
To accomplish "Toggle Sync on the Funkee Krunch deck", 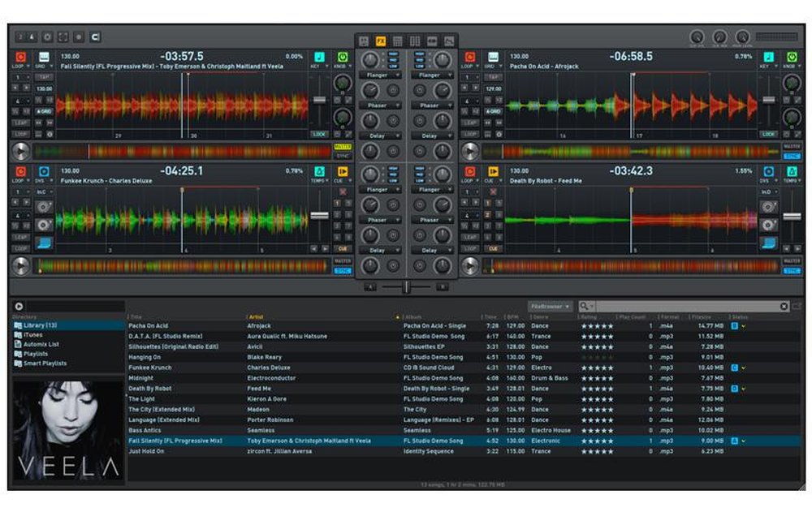I will click(x=343, y=271).
